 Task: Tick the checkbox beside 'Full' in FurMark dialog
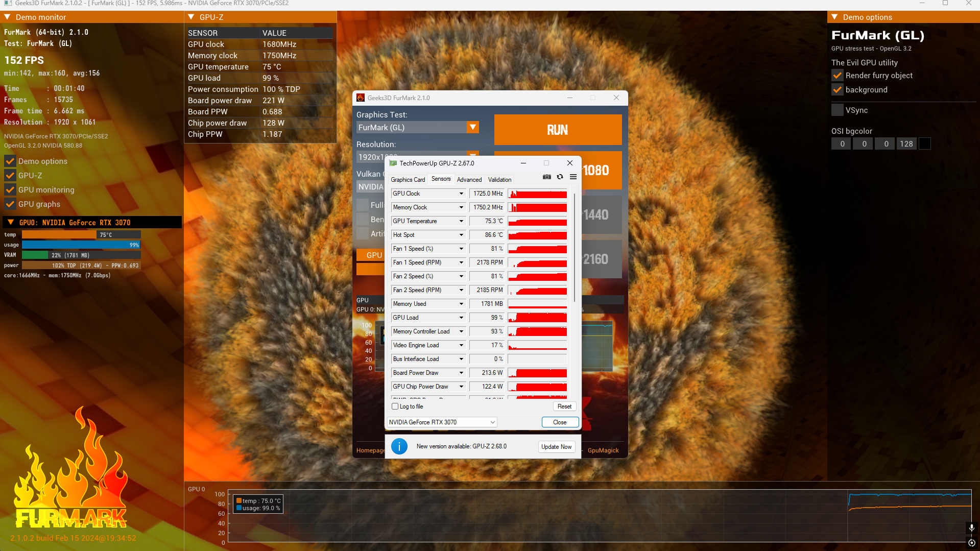pos(363,205)
